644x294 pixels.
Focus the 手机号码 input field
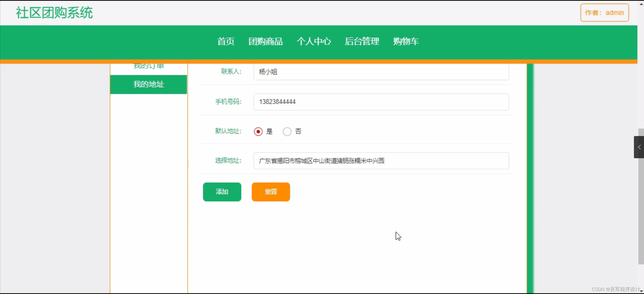point(381,102)
